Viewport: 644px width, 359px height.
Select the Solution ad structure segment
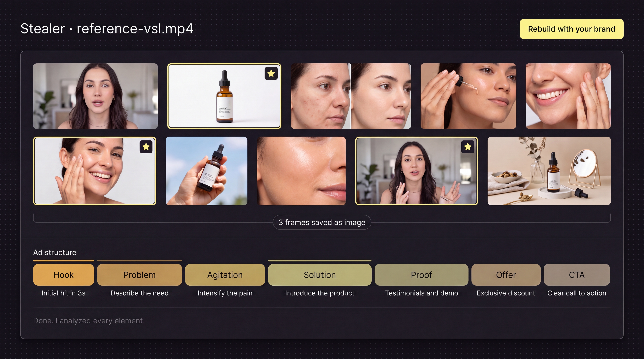pyautogui.click(x=320, y=275)
